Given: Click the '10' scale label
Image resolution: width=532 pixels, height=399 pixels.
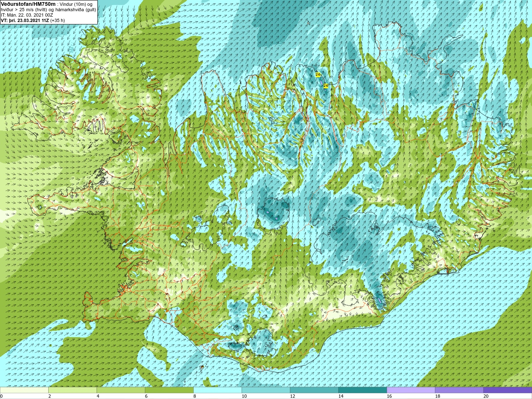Looking at the screenshot, I should click(x=244, y=396).
